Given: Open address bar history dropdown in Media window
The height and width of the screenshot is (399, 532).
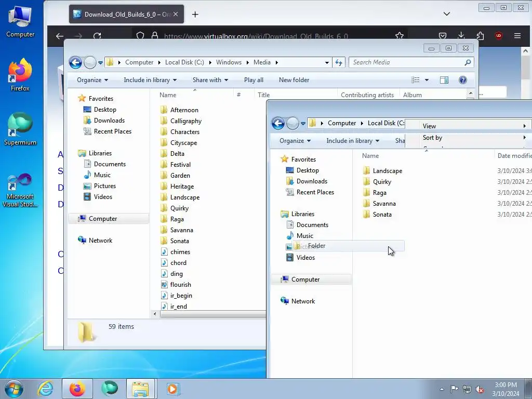Looking at the screenshot, I should click(327, 62).
